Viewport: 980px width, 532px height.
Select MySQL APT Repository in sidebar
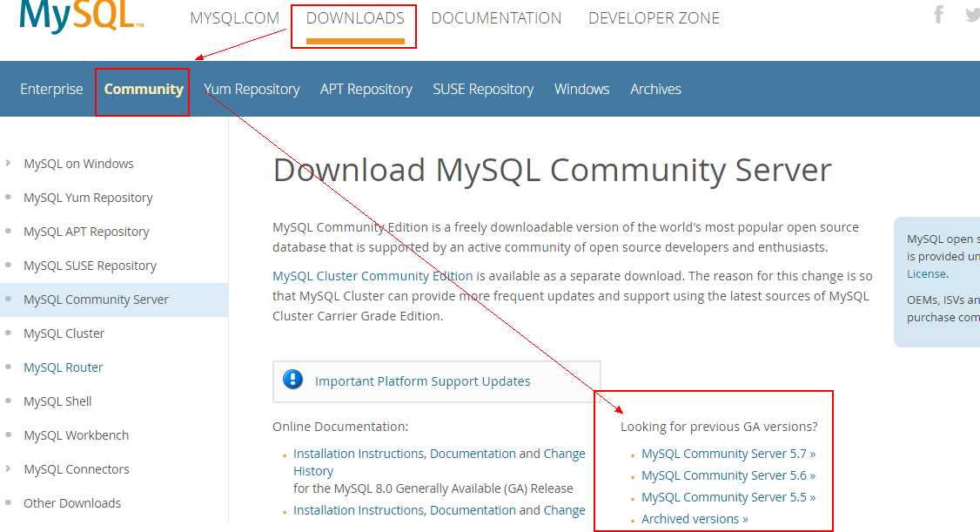coord(86,232)
